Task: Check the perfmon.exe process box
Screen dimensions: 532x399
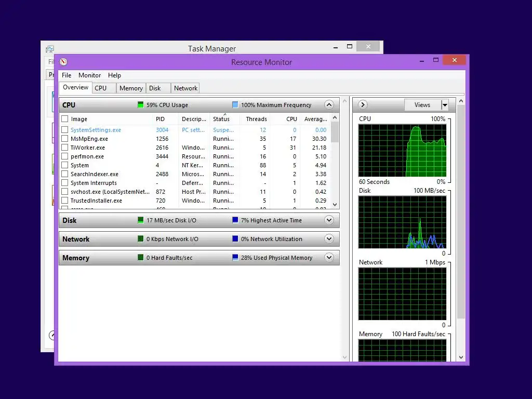Action: 65,156
